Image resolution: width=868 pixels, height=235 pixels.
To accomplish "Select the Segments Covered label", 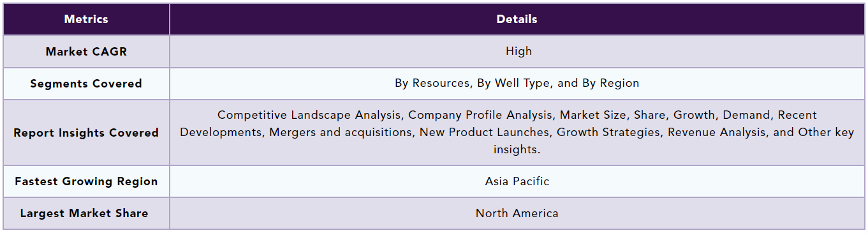I will click(86, 84).
